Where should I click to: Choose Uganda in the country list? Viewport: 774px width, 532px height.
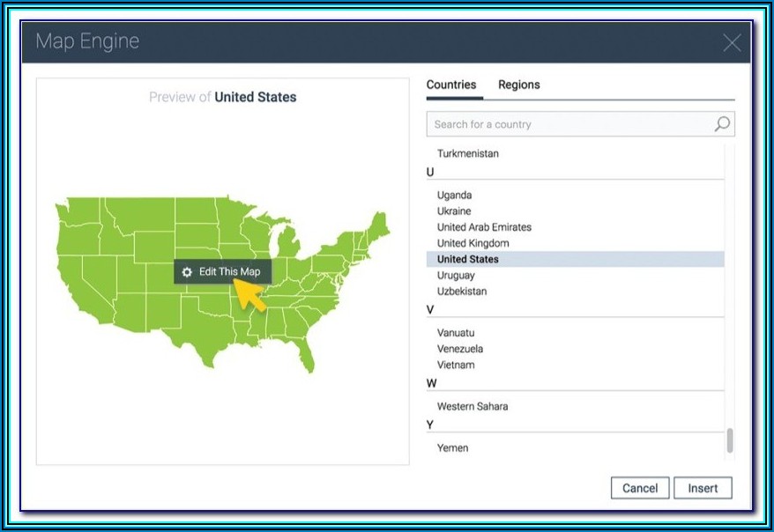coord(454,196)
